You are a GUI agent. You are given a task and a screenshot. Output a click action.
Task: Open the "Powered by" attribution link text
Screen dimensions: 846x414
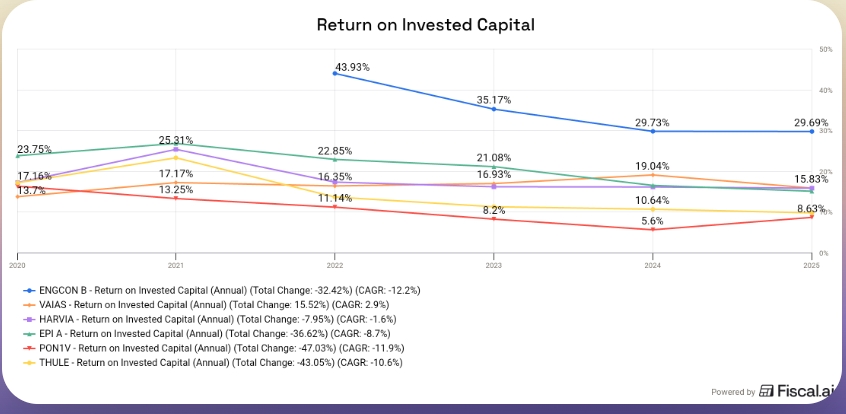733,392
